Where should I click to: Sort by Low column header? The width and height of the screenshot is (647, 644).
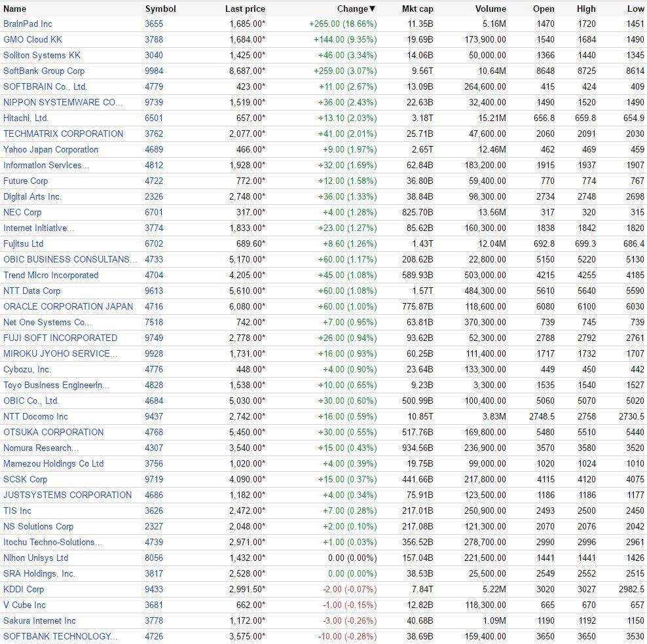coord(635,9)
